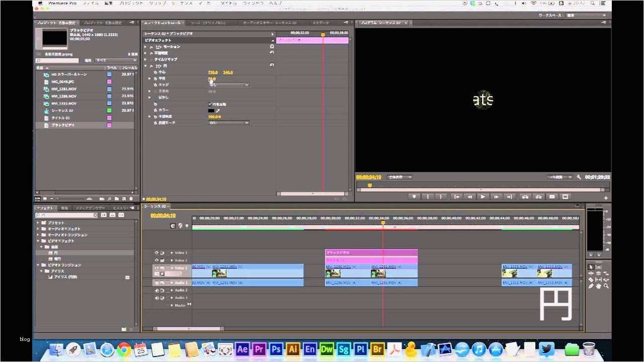Click the Export Frame camera button
The width and height of the screenshot is (644, 362).
(x=552, y=197)
